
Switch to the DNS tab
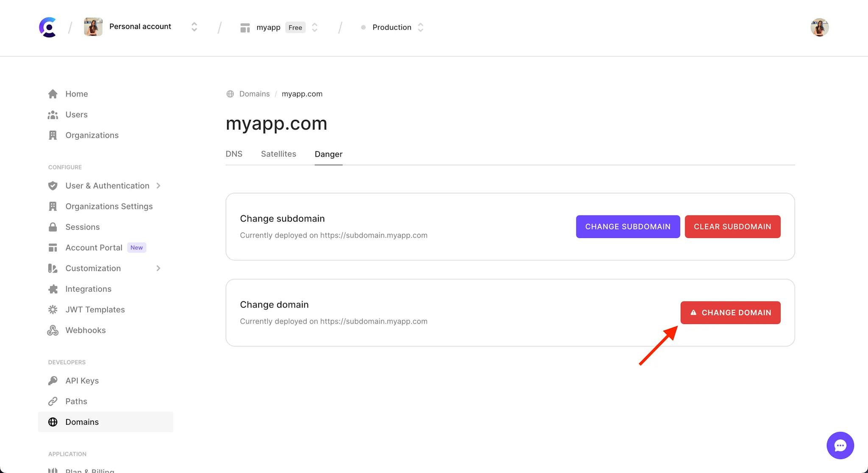point(234,154)
